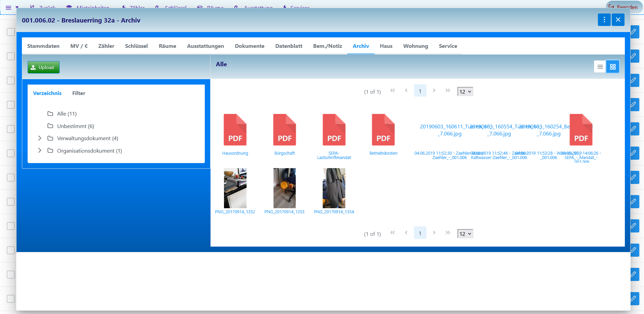Select the Alle (11) folder
Viewport: 644px width, 314px height.
pos(67,114)
